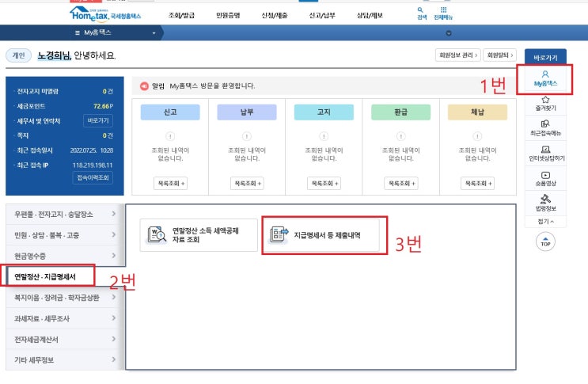This screenshot has width=588, height=384.
Task: Expand 복지이음·장려금·학자금상환 menu
Action: (x=65, y=298)
